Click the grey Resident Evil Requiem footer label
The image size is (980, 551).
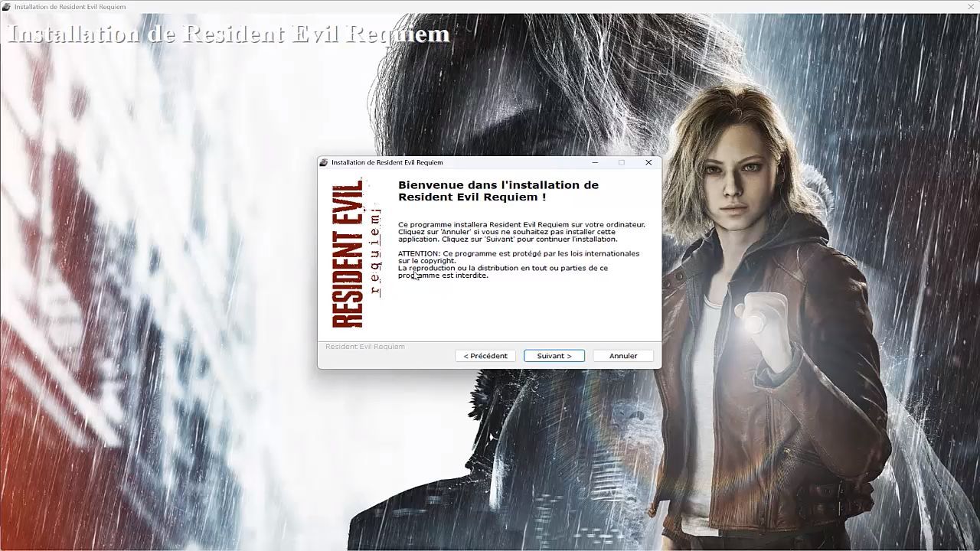364,347
